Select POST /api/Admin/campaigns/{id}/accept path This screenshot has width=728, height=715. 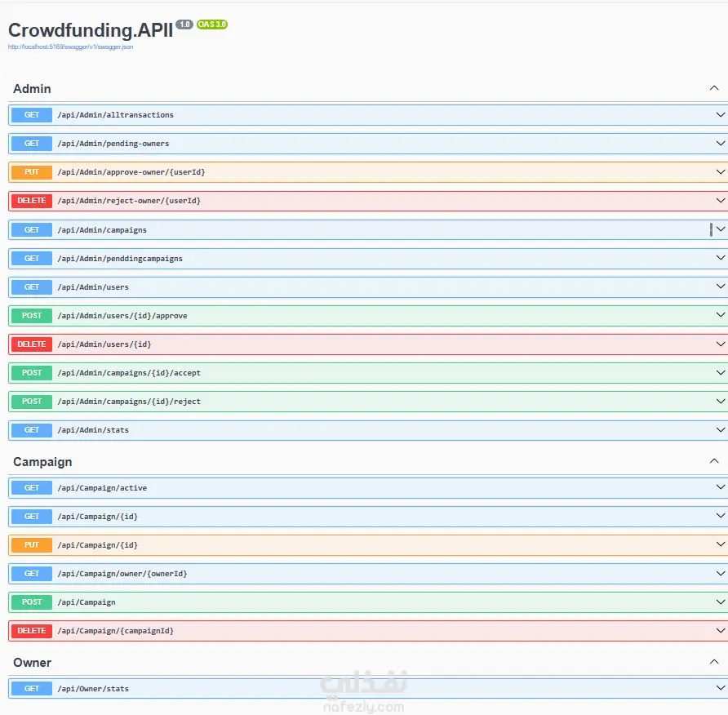tap(129, 373)
